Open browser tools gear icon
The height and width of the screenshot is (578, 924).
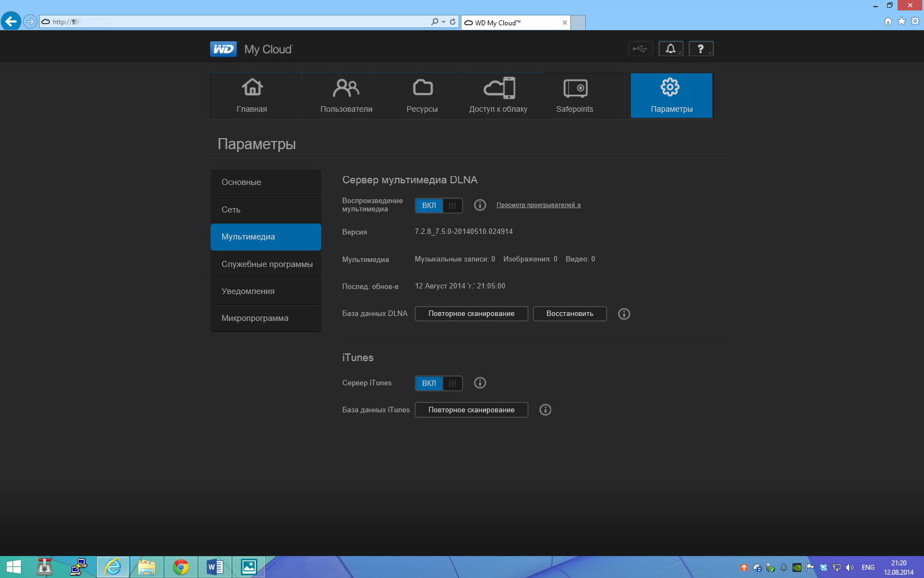(x=915, y=21)
